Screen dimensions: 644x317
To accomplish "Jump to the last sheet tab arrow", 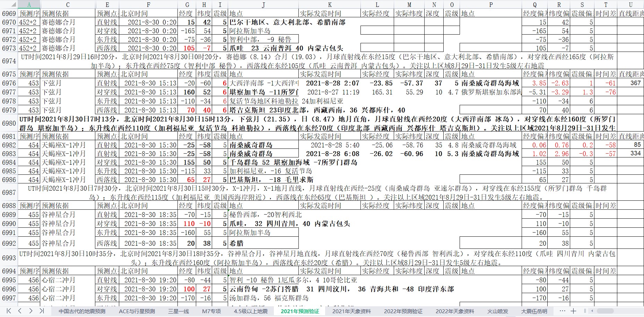I will 42,311.
